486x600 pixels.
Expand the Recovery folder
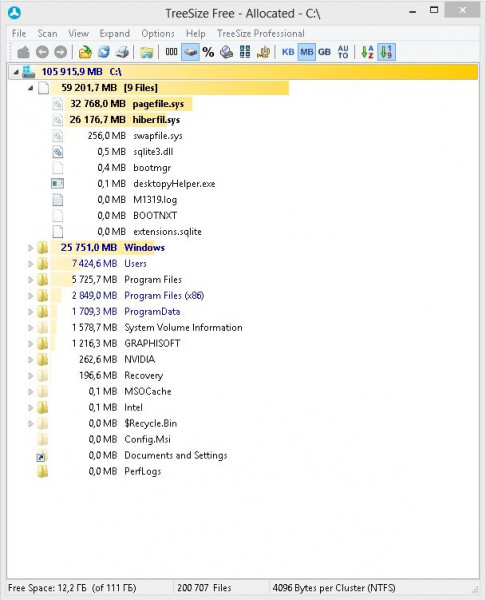[31, 376]
